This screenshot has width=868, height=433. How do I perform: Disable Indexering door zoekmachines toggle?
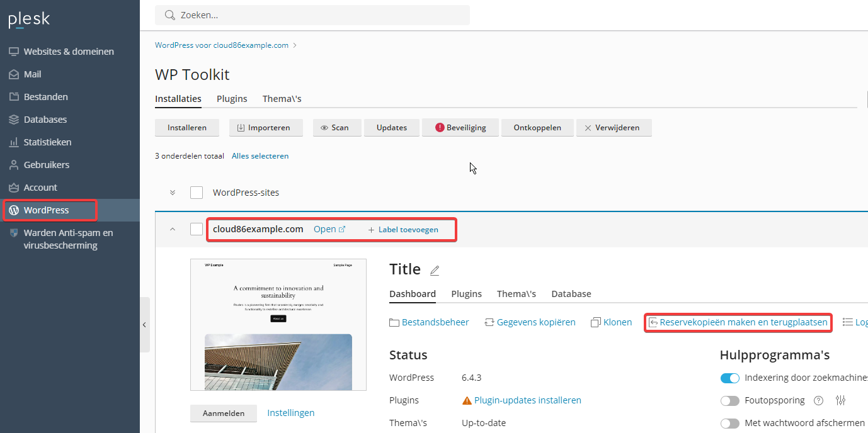730,378
